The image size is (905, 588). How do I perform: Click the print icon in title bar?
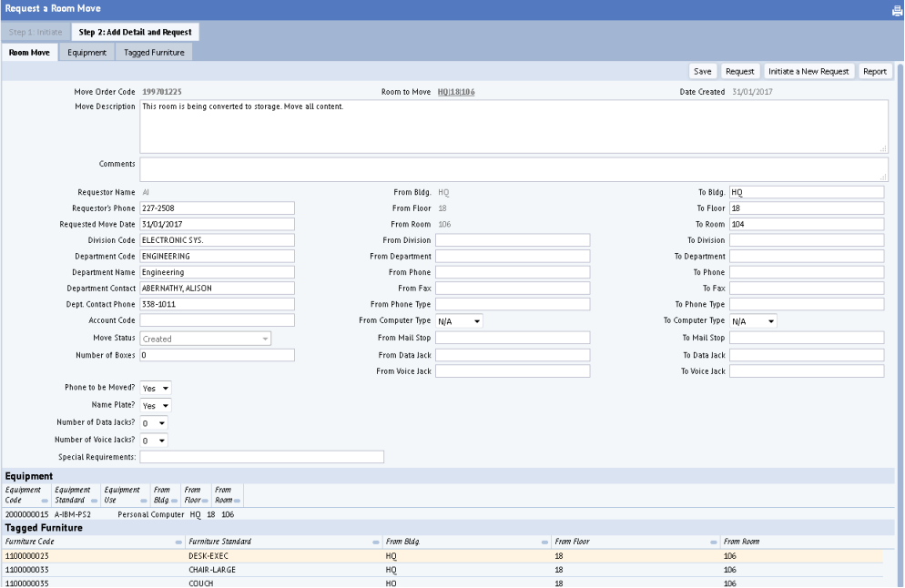click(896, 11)
